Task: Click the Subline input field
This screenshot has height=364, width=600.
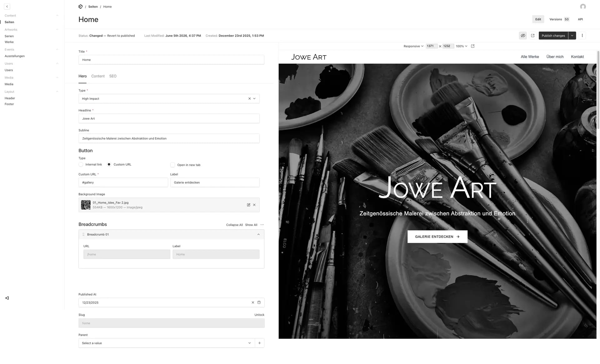Action: [x=169, y=139]
